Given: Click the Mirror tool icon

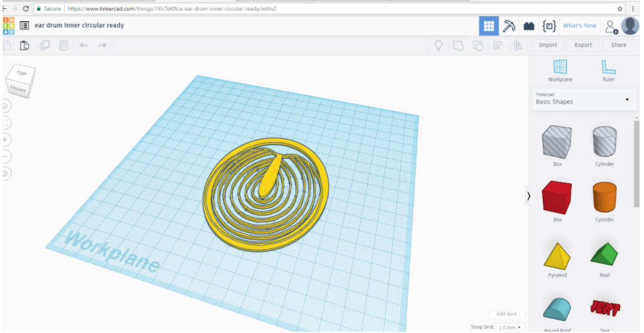Looking at the screenshot, I should pyautogui.click(x=516, y=45).
